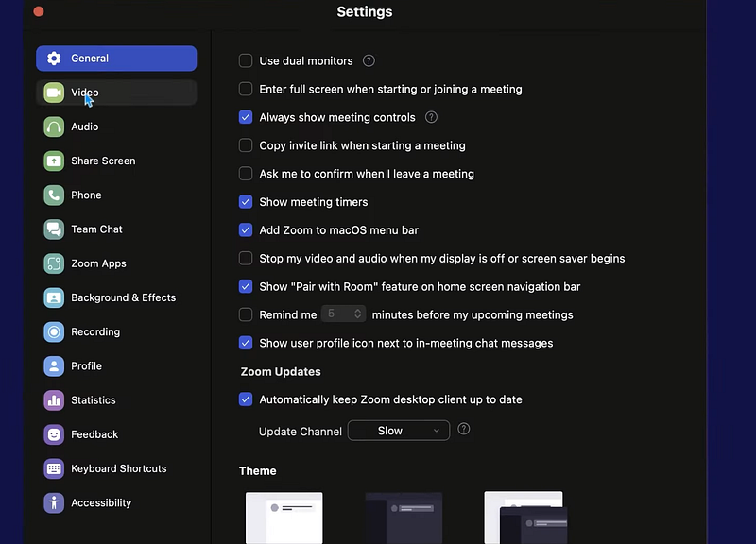The width and height of the screenshot is (756, 544).
Task: Click the Profile person icon
Action: [x=54, y=366]
